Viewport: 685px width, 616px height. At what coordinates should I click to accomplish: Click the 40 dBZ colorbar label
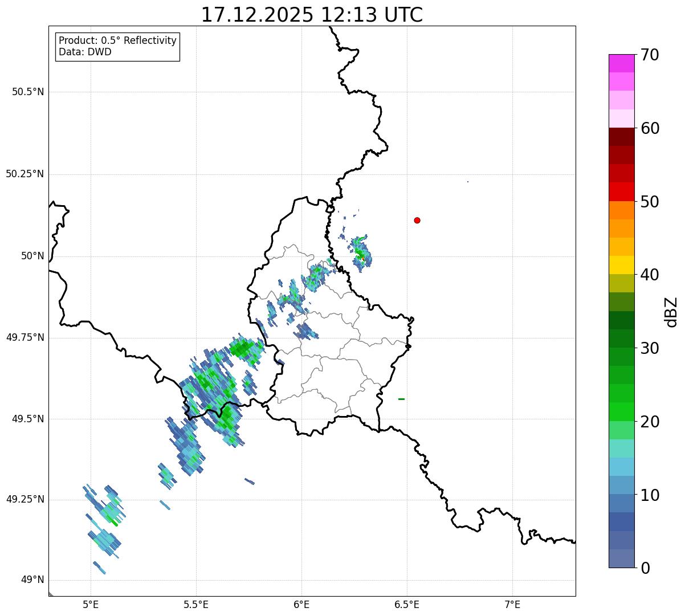pos(649,275)
